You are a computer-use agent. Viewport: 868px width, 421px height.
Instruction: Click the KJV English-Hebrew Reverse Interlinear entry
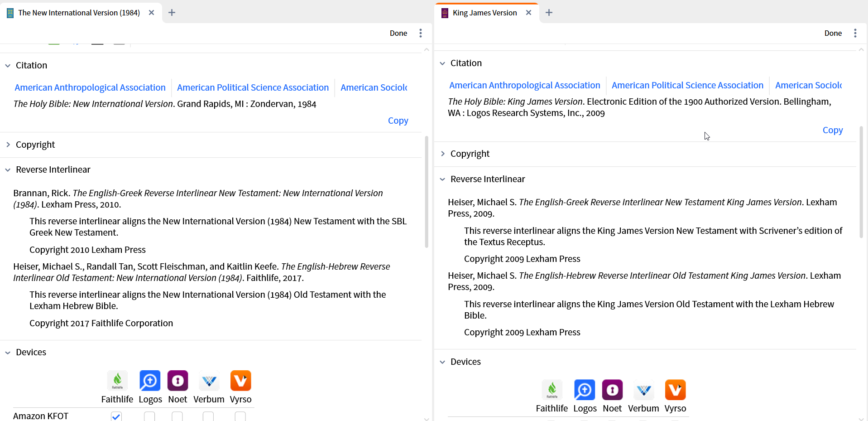pos(644,281)
